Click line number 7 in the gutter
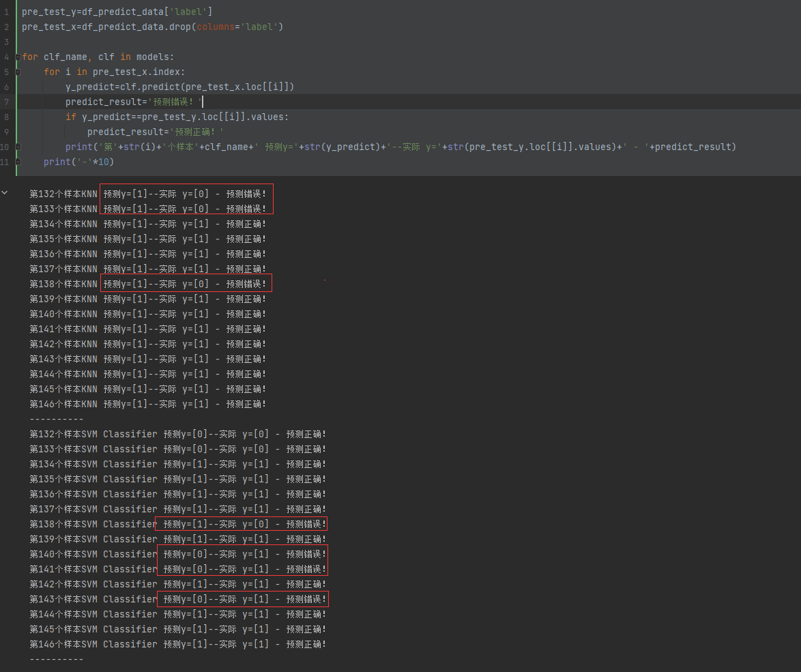 6,102
